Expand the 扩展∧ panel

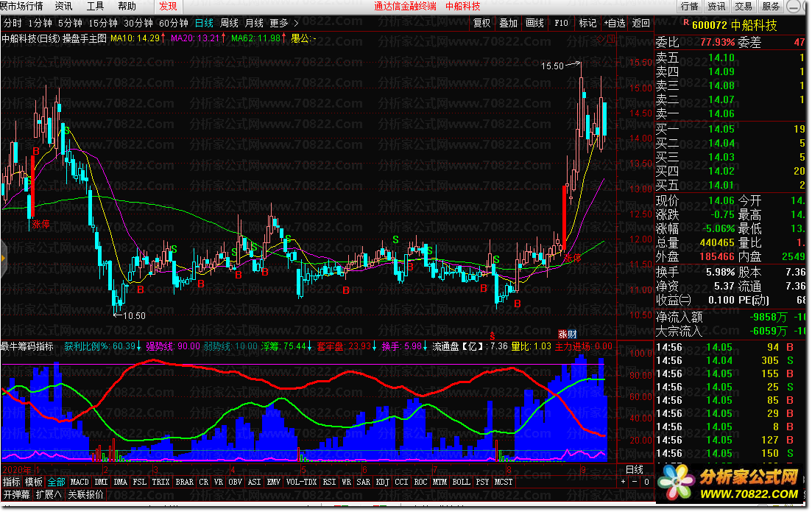[x=48, y=495]
